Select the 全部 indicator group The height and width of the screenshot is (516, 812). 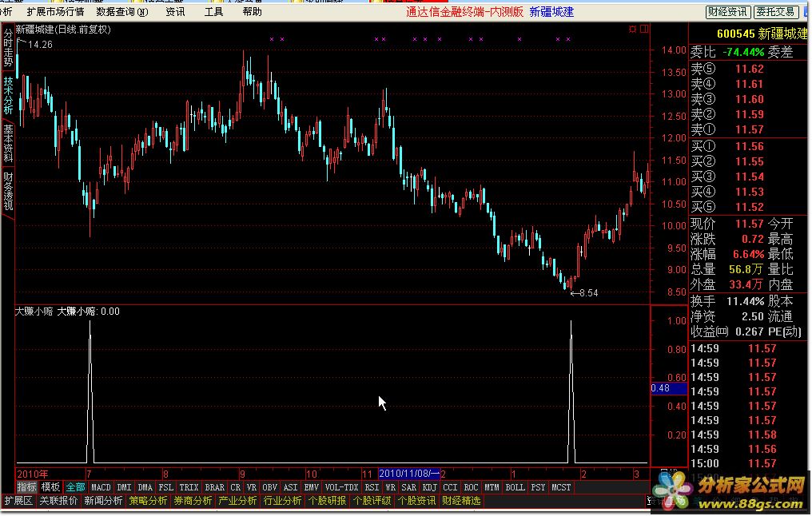coord(75,487)
